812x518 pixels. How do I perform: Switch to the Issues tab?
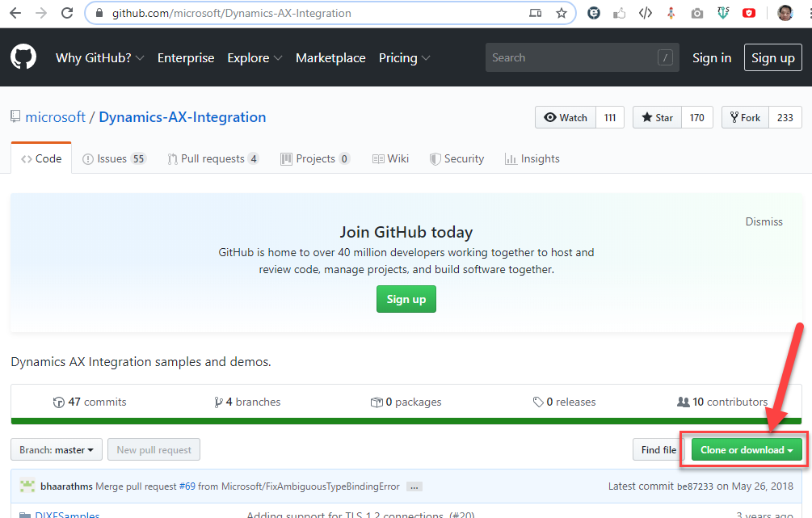pos(115,158)
